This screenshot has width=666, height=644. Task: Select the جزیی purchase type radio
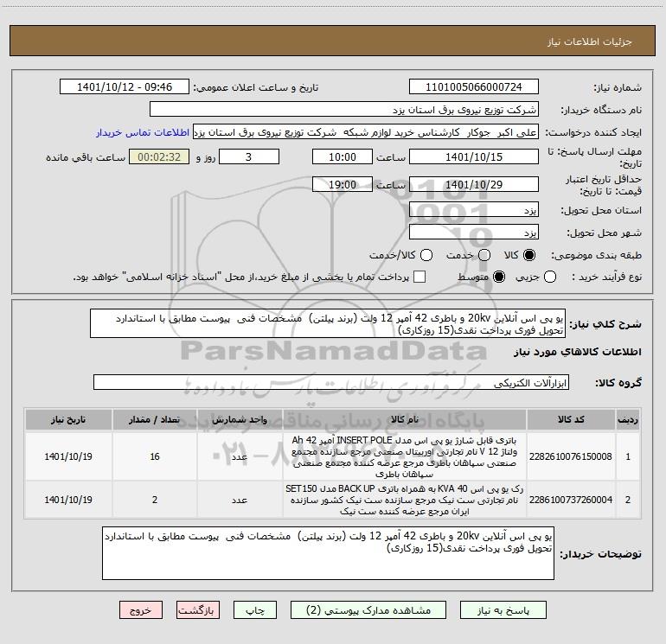pyautogui.click(x=550, y=277)
